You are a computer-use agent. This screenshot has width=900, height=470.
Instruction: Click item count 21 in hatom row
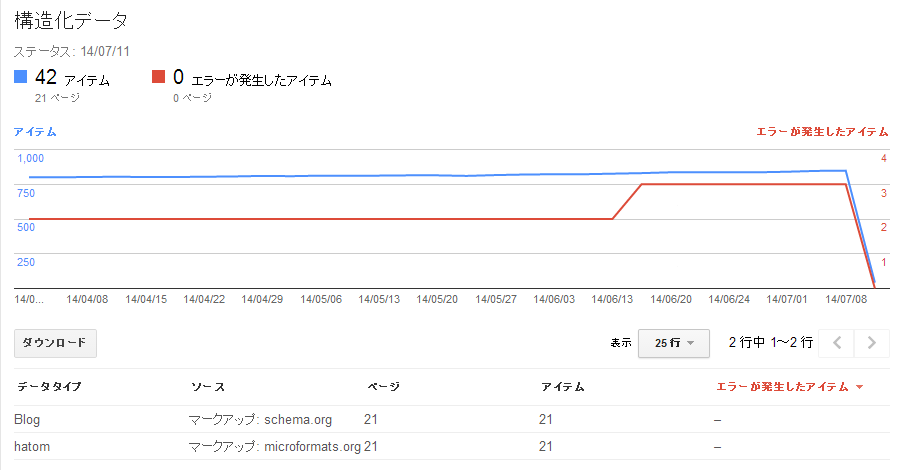[546, 446]
